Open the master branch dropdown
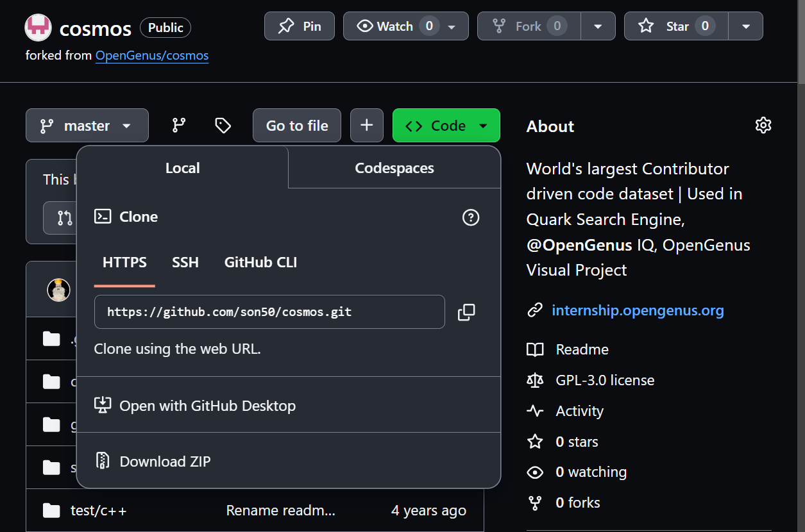This screenshot has width=805, height=532. (87, 126)
